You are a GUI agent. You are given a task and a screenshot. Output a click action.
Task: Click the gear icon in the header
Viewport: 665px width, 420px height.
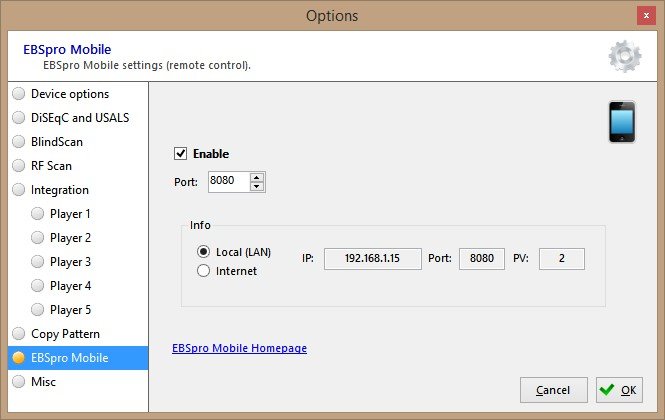point(624,56)
